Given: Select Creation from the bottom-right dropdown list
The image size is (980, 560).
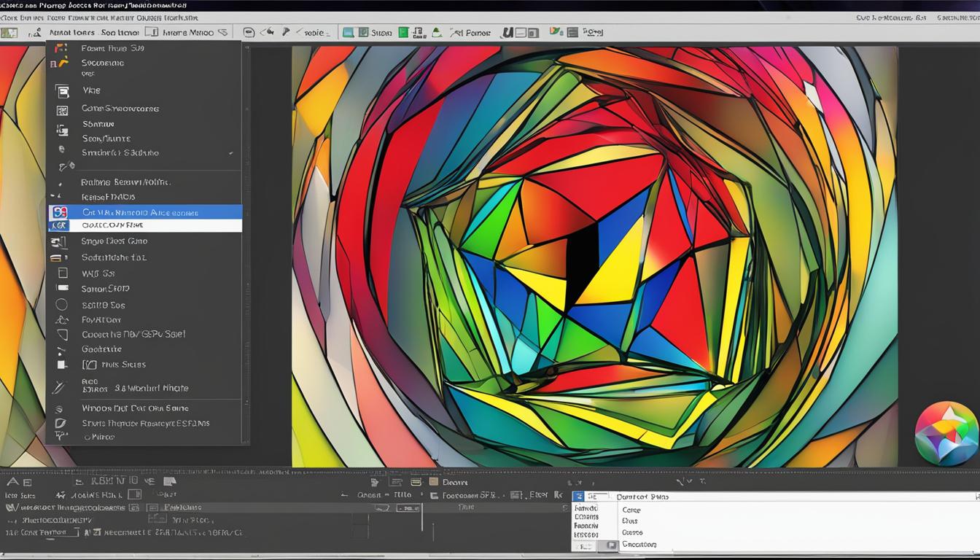Looking at the screenshot, I should pos(639,544).
